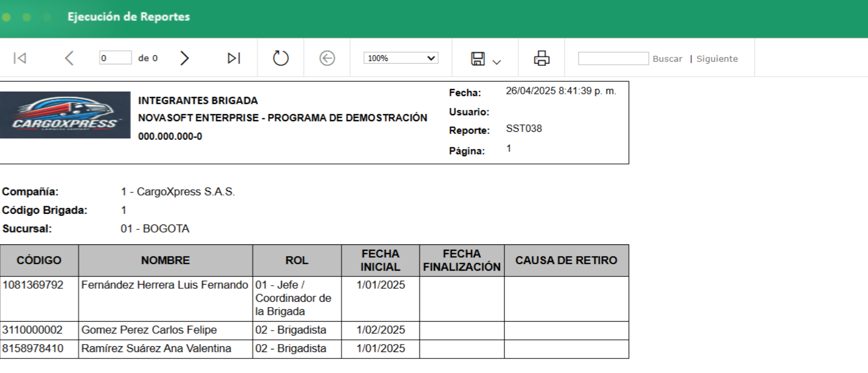The width and height of the screenshot is (868, 373).
Task: Select name Gomez Perez Carlos Felipe
Action: 149,330
